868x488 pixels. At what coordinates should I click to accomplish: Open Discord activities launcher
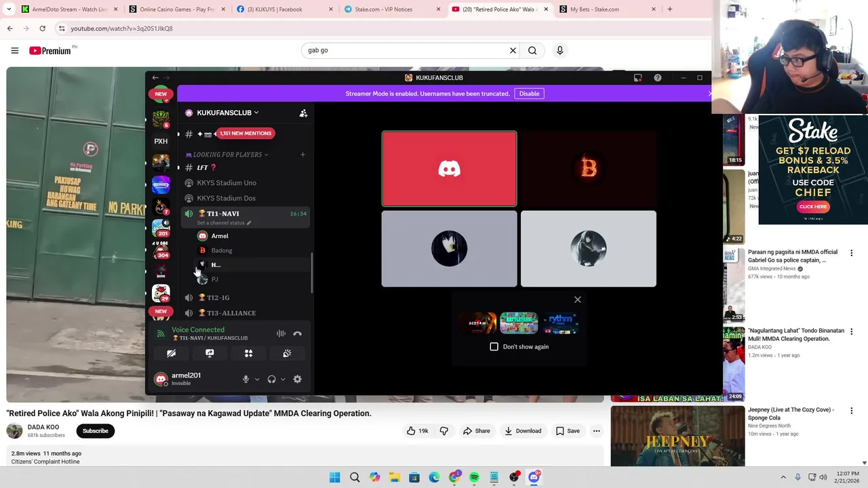pyautogui.click(x=248, y=353)
